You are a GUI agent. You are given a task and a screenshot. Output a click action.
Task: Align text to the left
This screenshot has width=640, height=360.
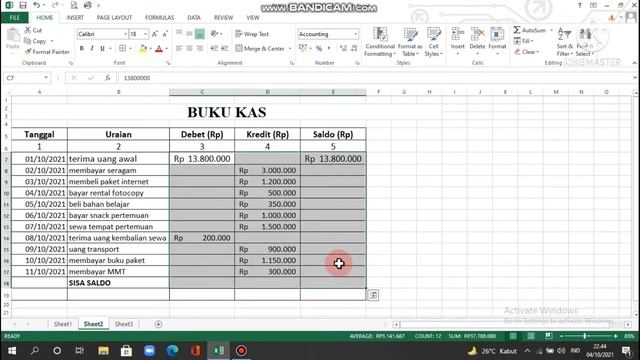coord(179,49)
